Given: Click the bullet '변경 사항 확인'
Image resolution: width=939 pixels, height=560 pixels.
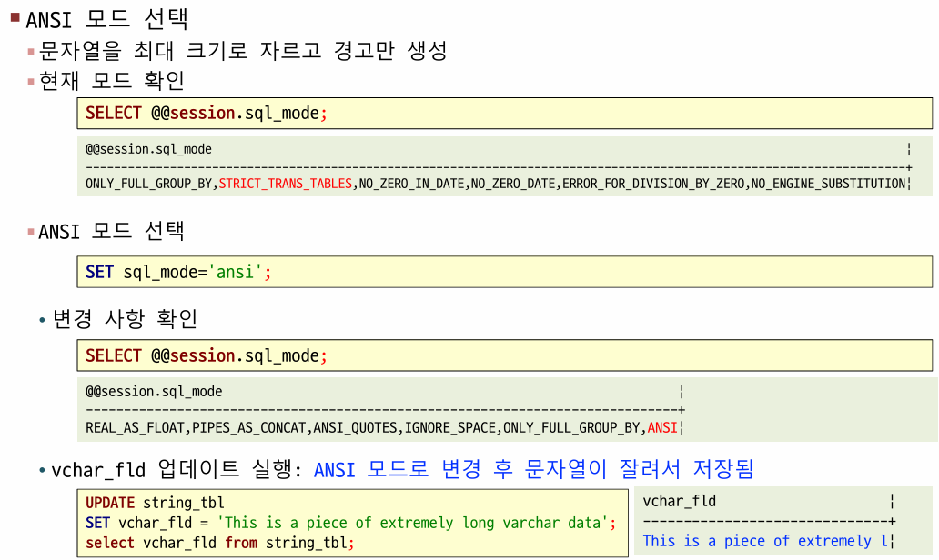Looking at the screenshot, I should click(x=126, y=319).
